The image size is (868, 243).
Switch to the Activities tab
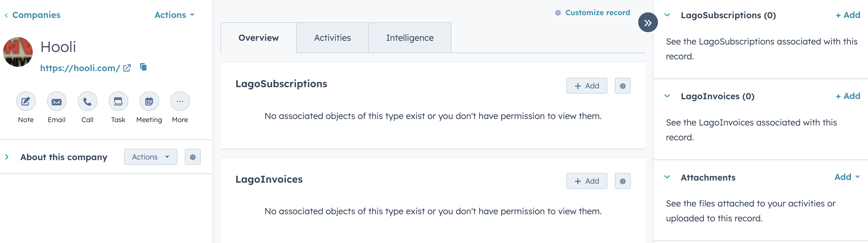[x=332, y=38]
